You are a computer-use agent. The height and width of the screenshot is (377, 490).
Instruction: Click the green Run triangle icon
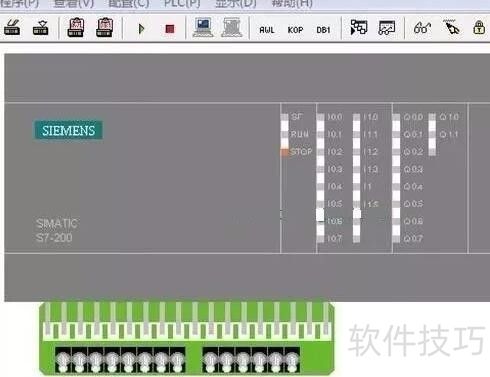click(141, 29)
